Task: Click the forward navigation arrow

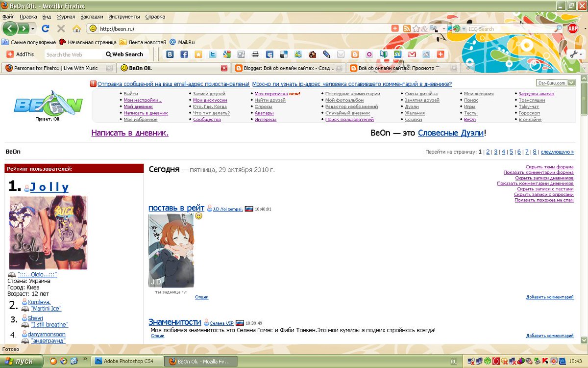Action: tap(23, 28)
